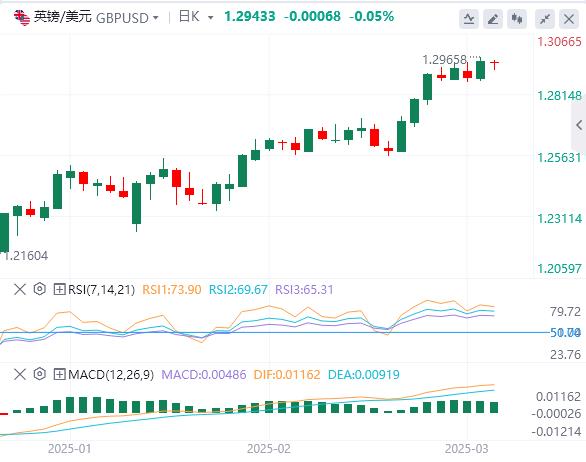Open MACD settings hexagon icon
Viewport: 586px width, 462px height.
pos(40,374)
